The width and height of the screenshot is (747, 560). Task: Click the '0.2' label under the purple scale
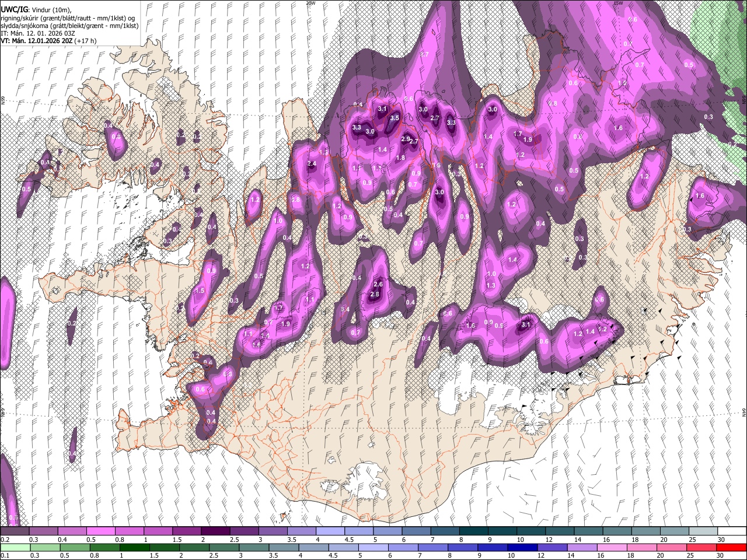5,540
